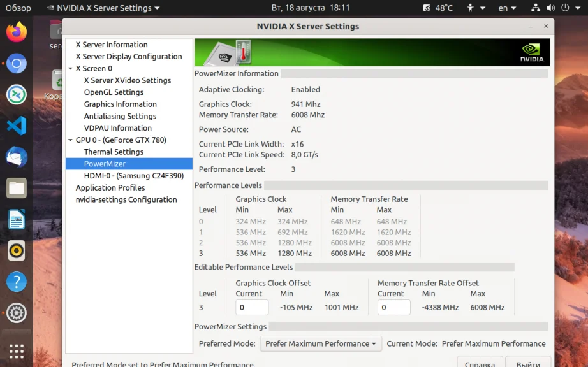Collapse the GPU 0 GeForce GTX 780 node
588x367 pixels.
(70, 140)
